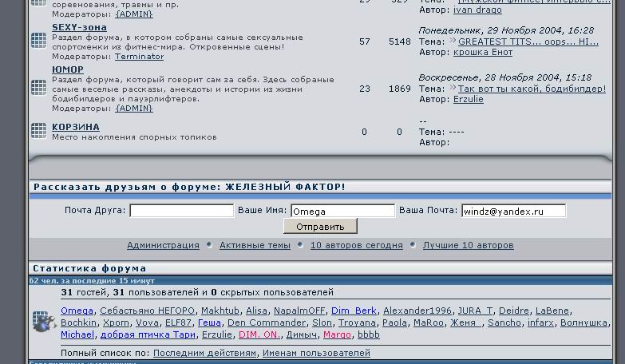Sort full list by Последним действиям
The width and height of the screenshot is (625, 364).
tap(203, 353)
